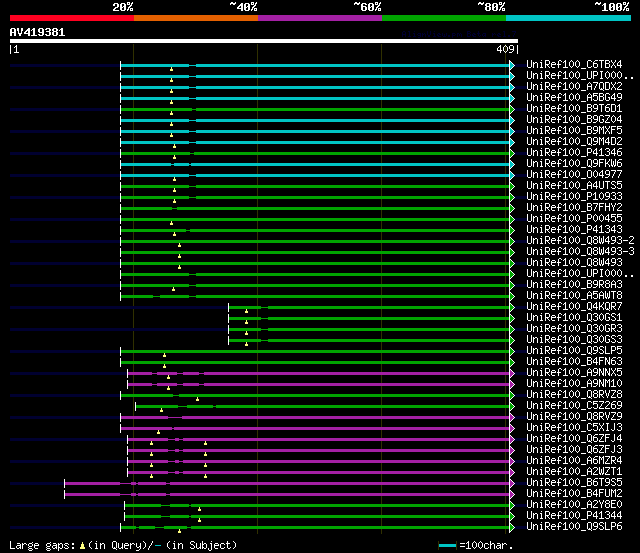The width and height of the screenshot is (640, 553).
Task: Click the red 20% identity legend segment
Action: coord(72,18)
